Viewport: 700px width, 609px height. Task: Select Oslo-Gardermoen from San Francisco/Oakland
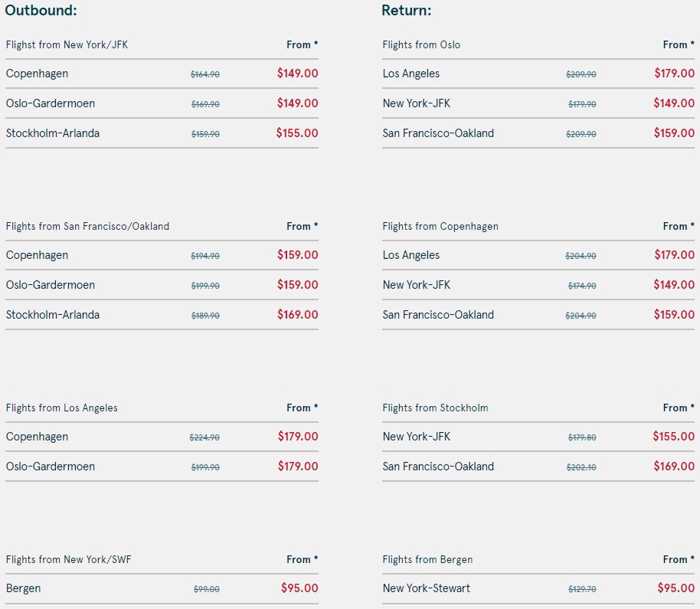[51, 285]
